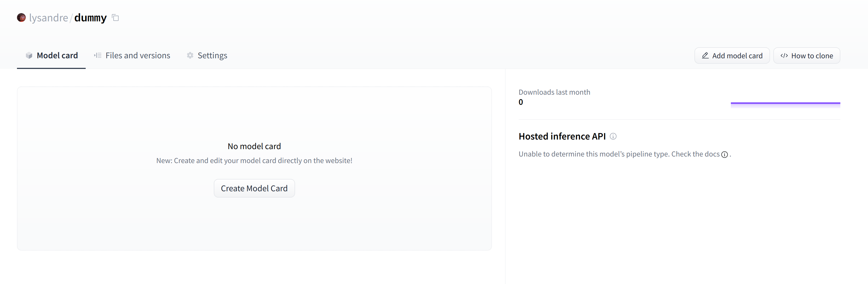Click the Add model card button
The width and height of the screenshot is (868, 284).
[732, 55]
